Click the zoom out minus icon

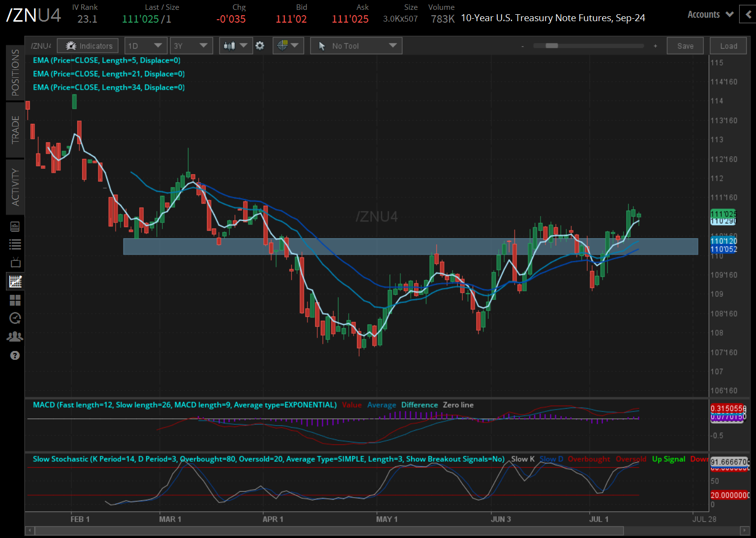[522, 46]
